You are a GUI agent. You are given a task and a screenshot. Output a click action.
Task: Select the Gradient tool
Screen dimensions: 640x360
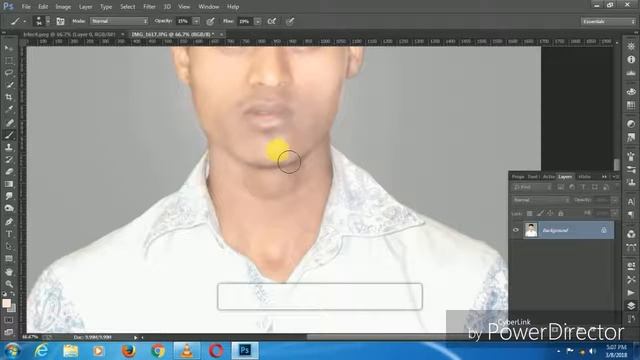(x=9, y=184)
